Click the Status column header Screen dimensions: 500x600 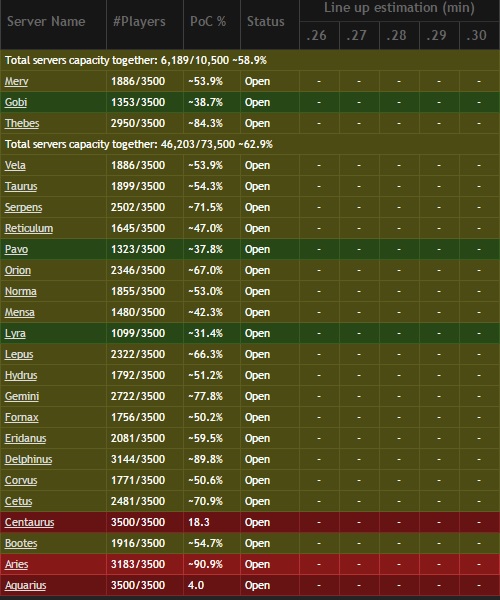265,22
